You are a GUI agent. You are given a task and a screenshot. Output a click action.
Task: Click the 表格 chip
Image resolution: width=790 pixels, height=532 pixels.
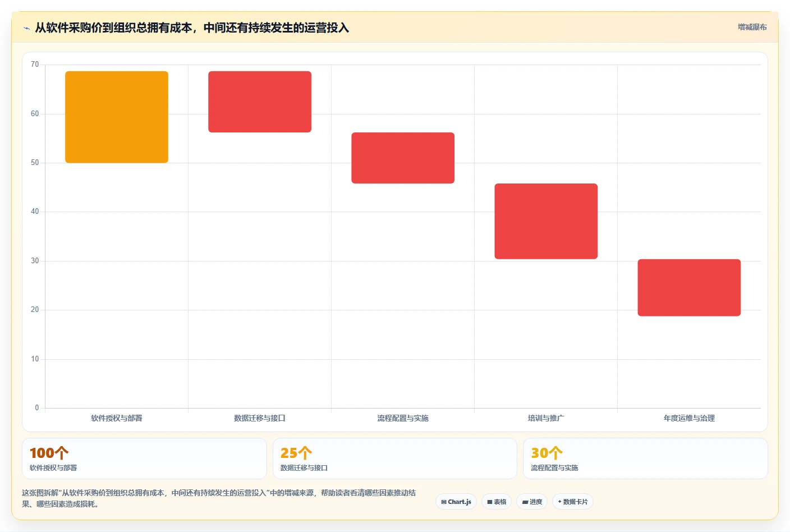pos(497,502)
